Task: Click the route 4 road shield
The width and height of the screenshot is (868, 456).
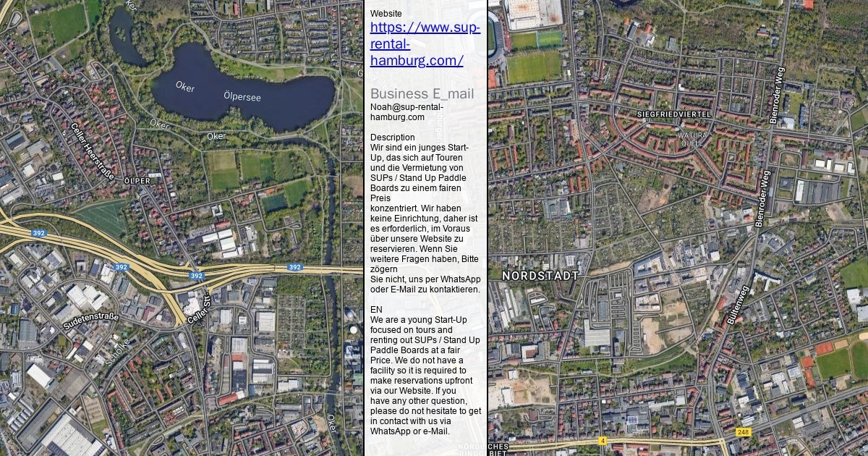Action: pyautogui.click(x=602, y=440)
